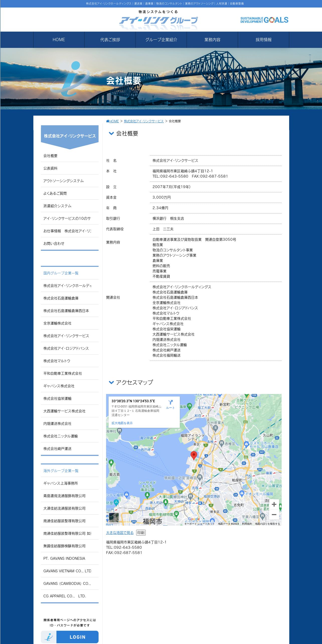Open 株式会社マルトウ in sidebar
Viewport: 322px width, 644px height.
tap(70, 361)
